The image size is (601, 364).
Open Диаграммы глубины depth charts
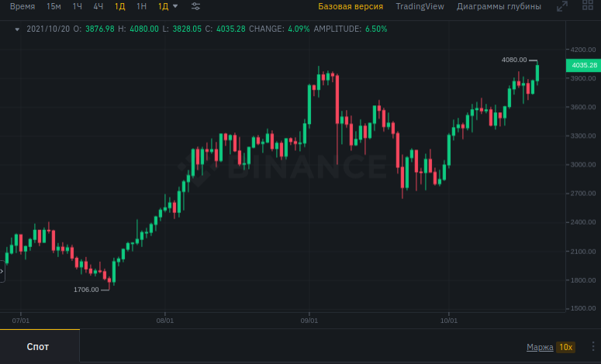click(x=499, y=6)
